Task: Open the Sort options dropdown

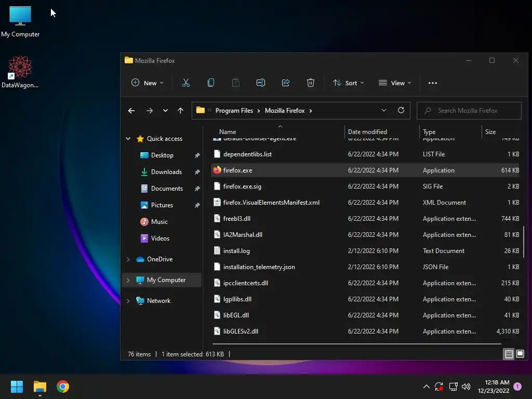Action: (349, 83)
